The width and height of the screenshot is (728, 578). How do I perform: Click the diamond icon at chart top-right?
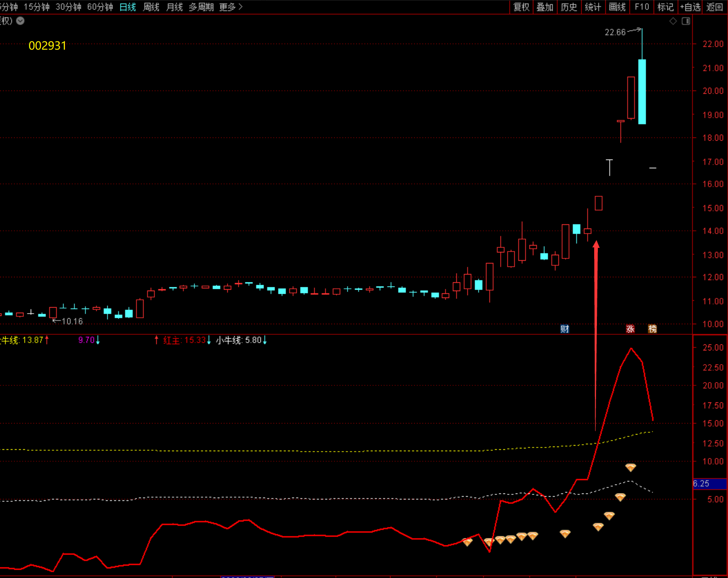[x=673, y=21]
